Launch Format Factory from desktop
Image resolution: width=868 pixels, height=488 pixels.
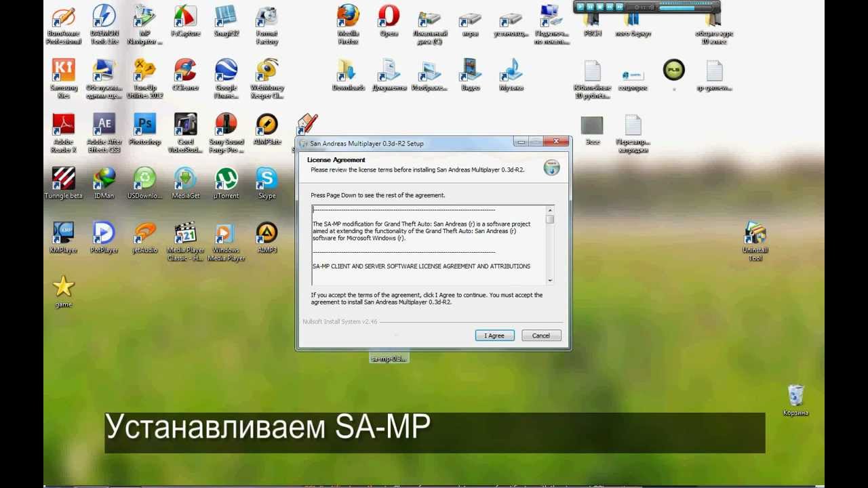click(267, 24)
